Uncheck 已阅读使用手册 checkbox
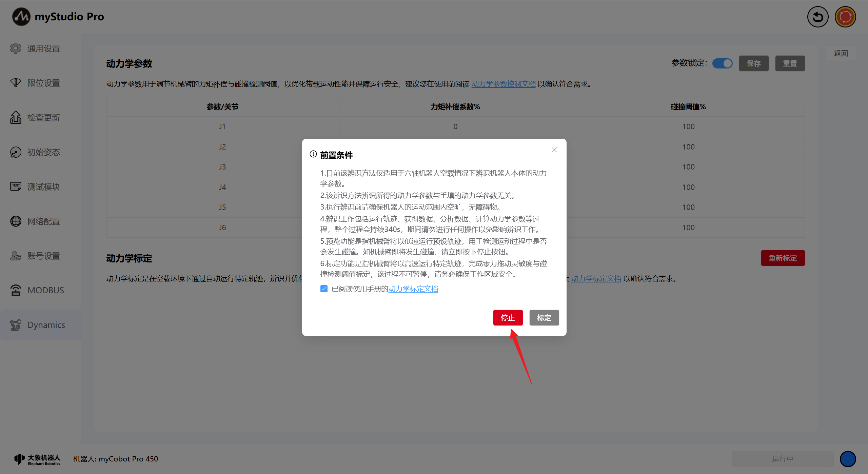This screenshot has height=474, width=868. pos(324,289)
